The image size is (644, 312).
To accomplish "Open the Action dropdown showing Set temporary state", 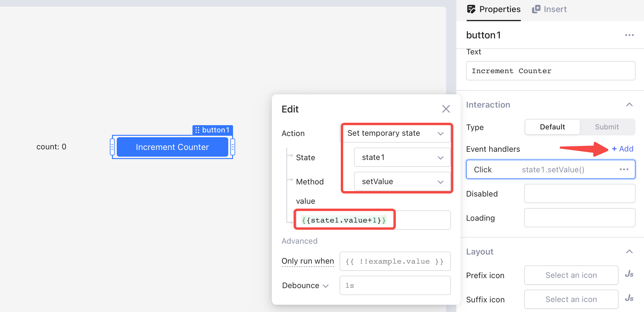I will click(x=395, y=133).
